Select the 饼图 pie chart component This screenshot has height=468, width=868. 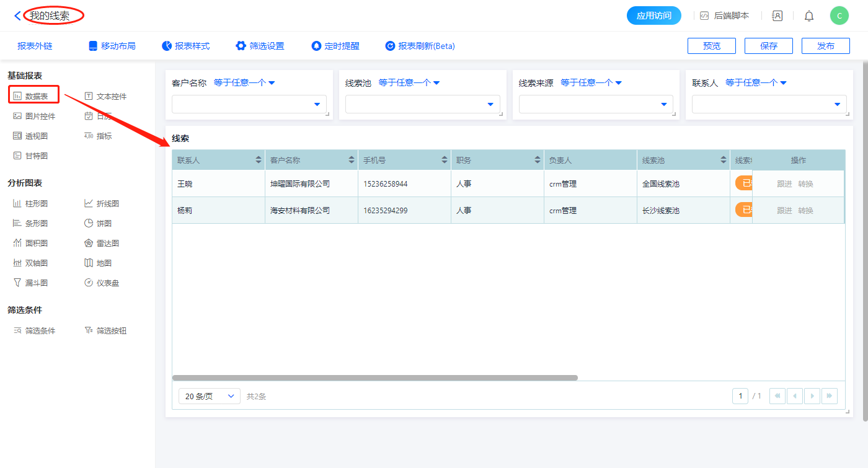89,223
